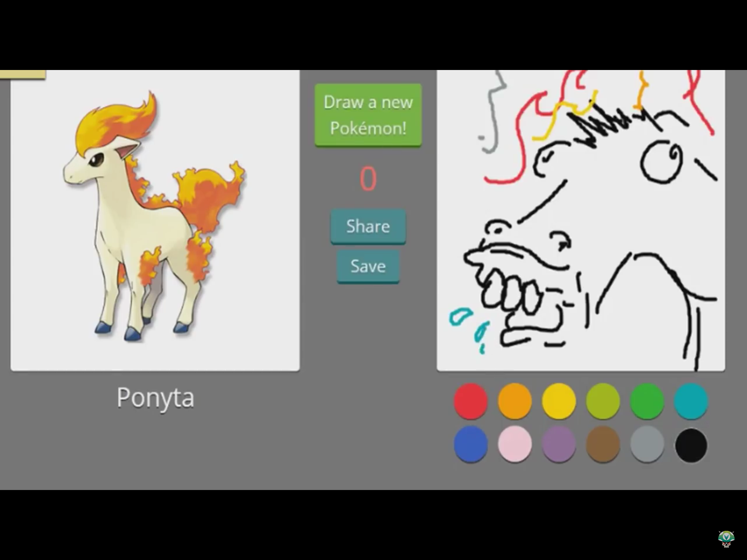This screenshot has width=747, height=560.
Task: Select the lime green color swatch
Action: click(x=603, y=401)
